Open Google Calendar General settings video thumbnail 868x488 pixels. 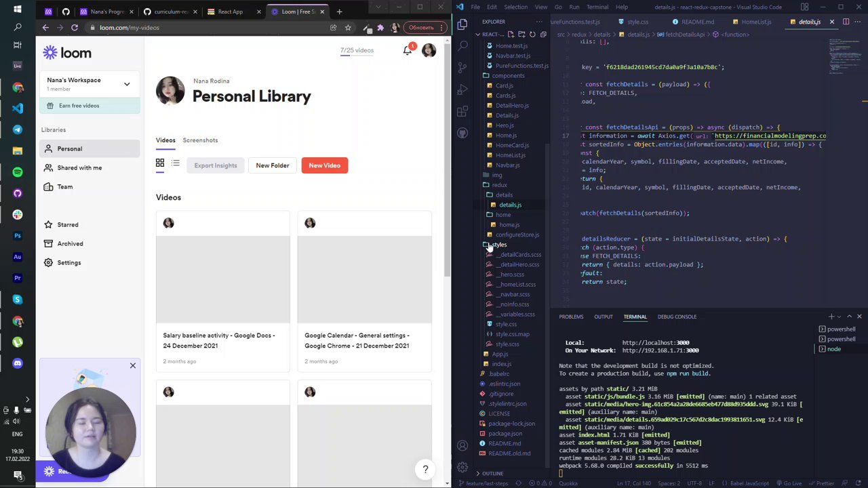[364, 279]
